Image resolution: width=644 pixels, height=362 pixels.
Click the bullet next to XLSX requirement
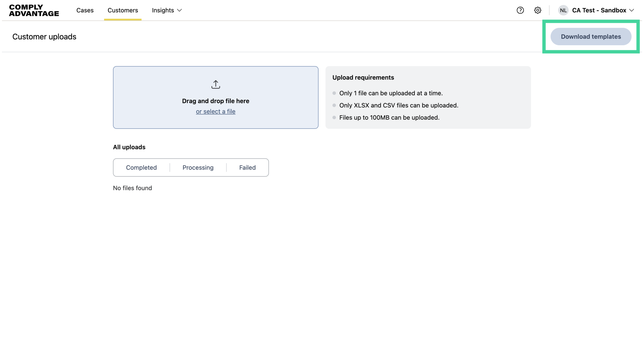[x=334, y=105]
